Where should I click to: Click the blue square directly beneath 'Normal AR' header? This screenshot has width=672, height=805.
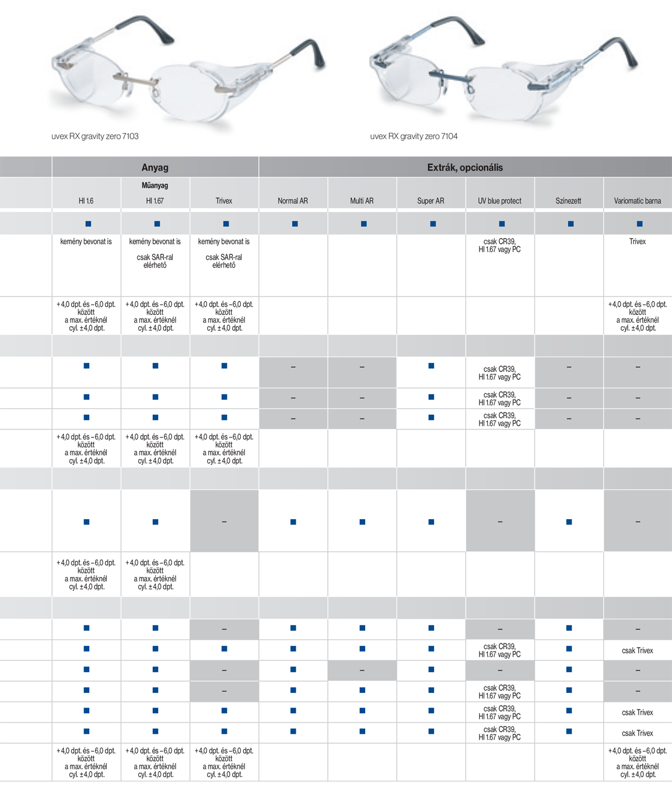point(295,224)
